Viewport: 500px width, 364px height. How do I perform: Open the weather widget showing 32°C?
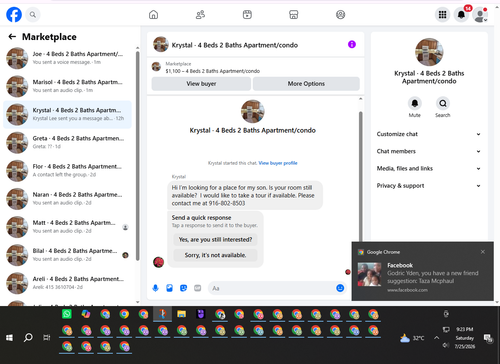pyautogui.click(x=412, y=338)
